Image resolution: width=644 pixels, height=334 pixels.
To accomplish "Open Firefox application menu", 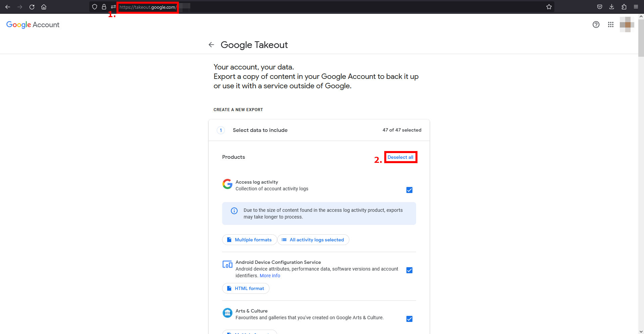I will coord(636,7).
